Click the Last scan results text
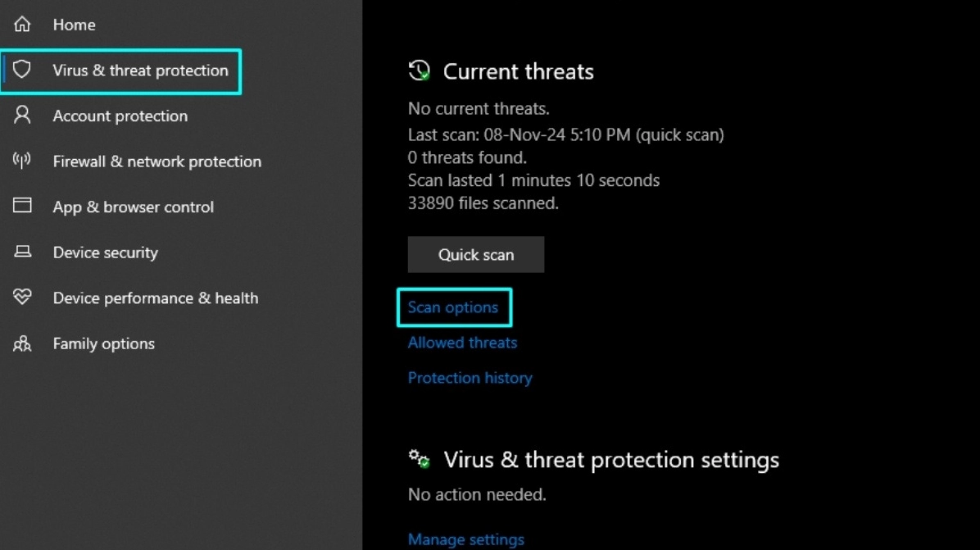The image size is (980, 550). [565, 134]
